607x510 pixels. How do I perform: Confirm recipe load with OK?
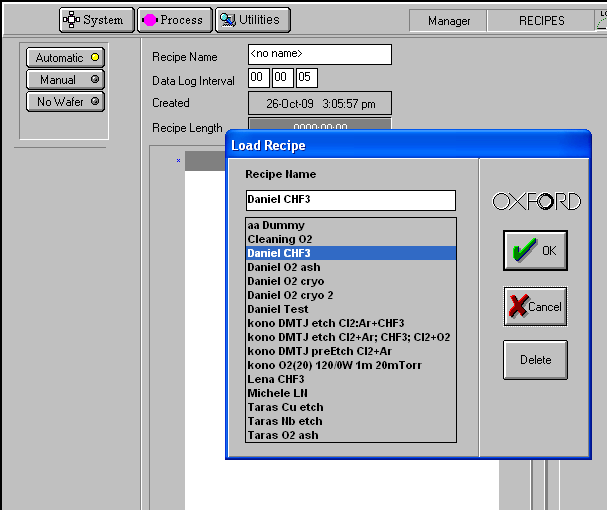click(x=535, y=251)
